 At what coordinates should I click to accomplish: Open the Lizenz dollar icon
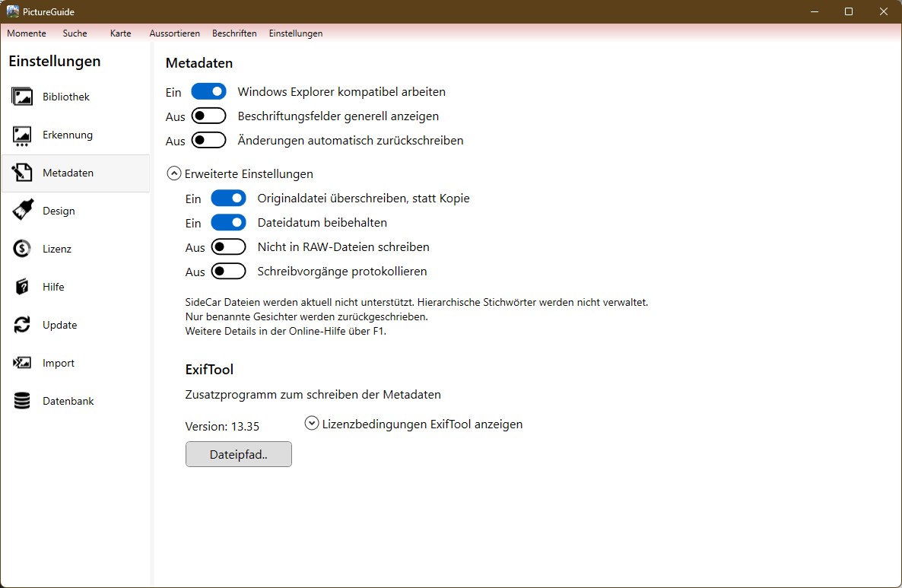pos(22,249)
